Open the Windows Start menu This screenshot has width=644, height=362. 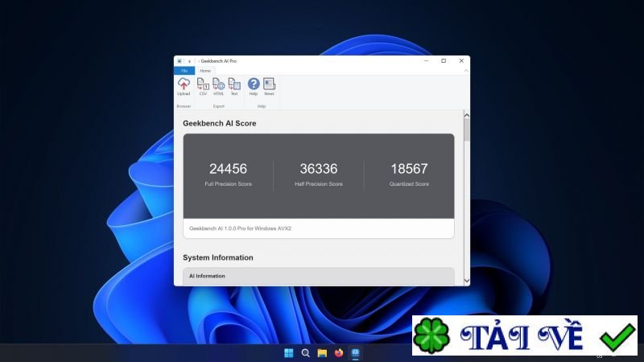click(288, 352)
